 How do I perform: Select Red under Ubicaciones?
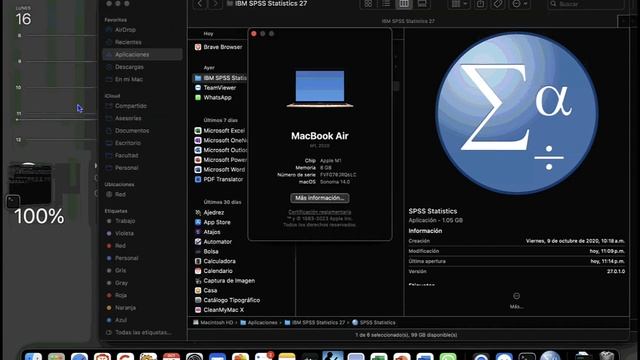click(x=120, y=194)
